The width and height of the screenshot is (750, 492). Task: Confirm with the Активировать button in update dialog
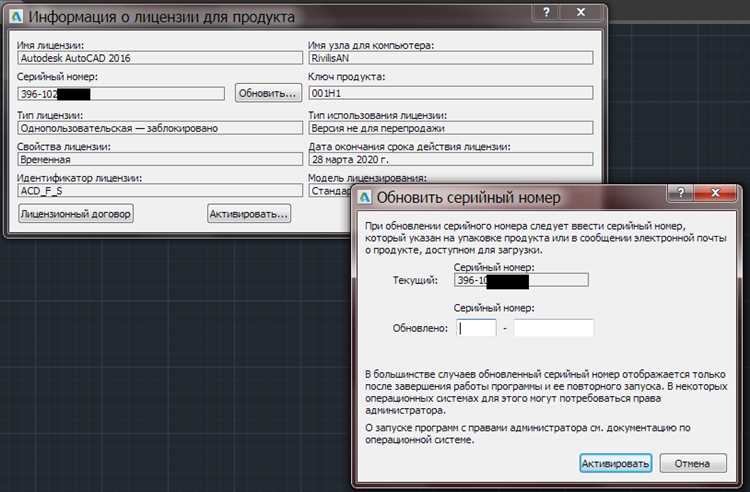tap(615, 463)
